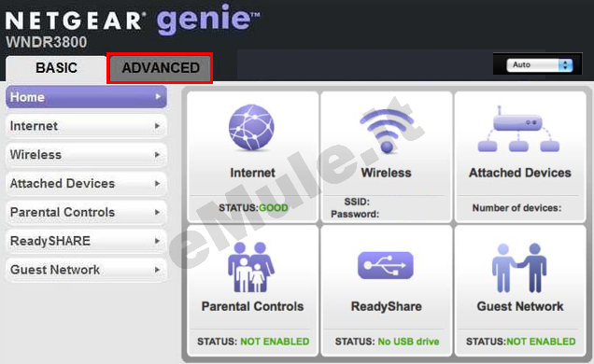The width and height of the screenshot is (594, 364).
Task: Click Guest Network STATUS: NOT ENABLED
Action: (520, 342)
